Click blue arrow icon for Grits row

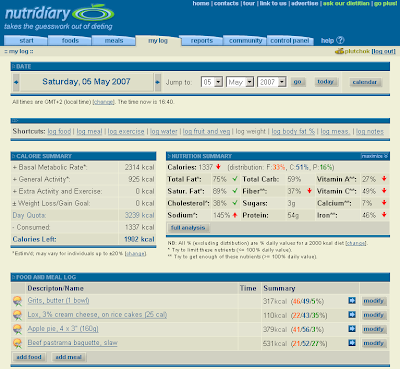[352, 301]
